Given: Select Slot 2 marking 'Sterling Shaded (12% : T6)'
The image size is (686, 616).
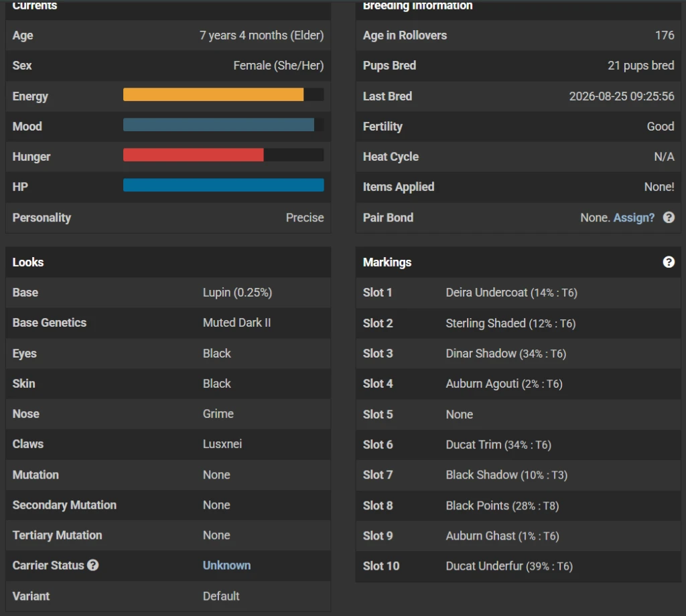Looking at the screenshot, I should [x=510, y=323].
